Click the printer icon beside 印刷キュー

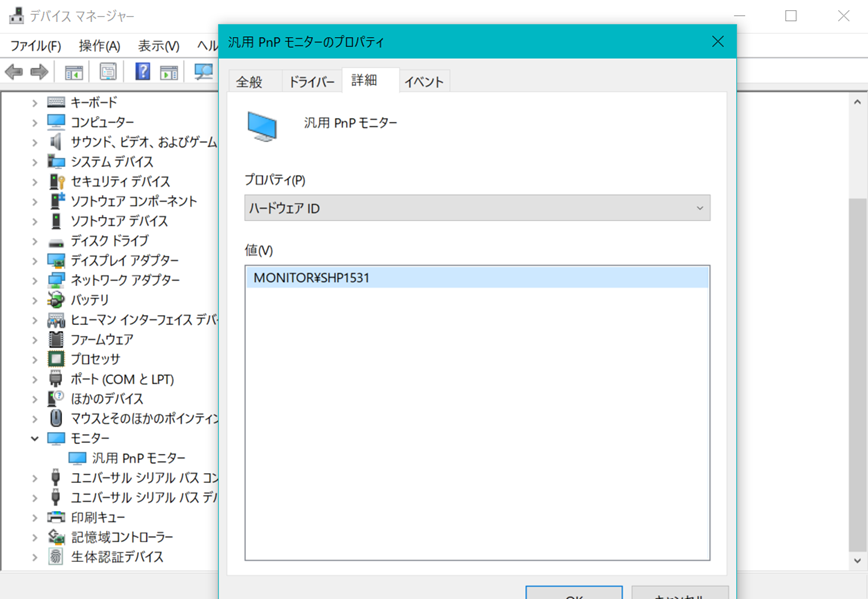pyautogui.click(x=56, y=517)
